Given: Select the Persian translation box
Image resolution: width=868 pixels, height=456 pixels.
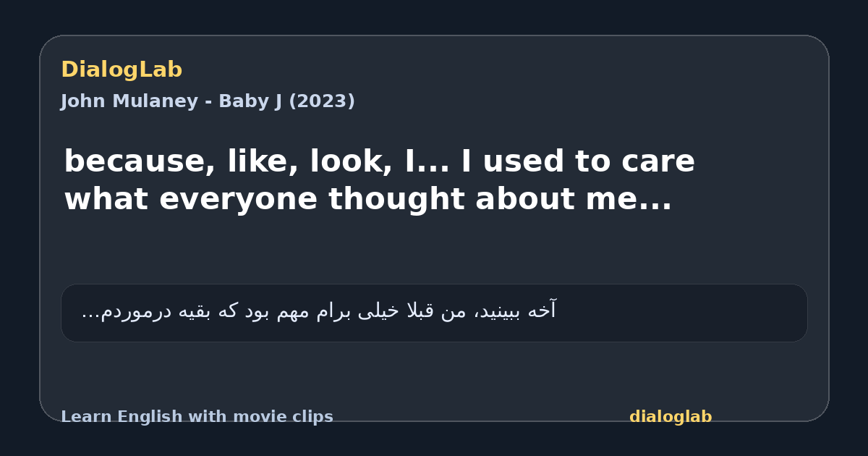Looking at the screenshot, I should (x=434, y=313).
